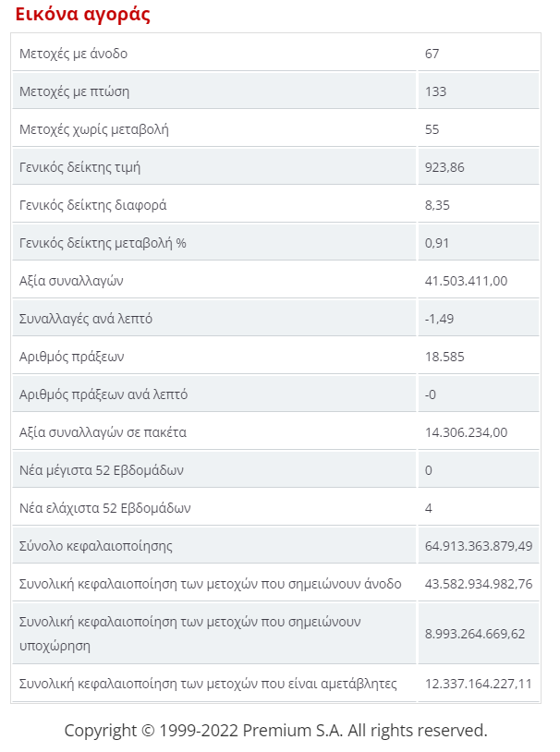
Task: Click the percent change value 0,91
Action: pyautogui.click(x=437, y=243)
